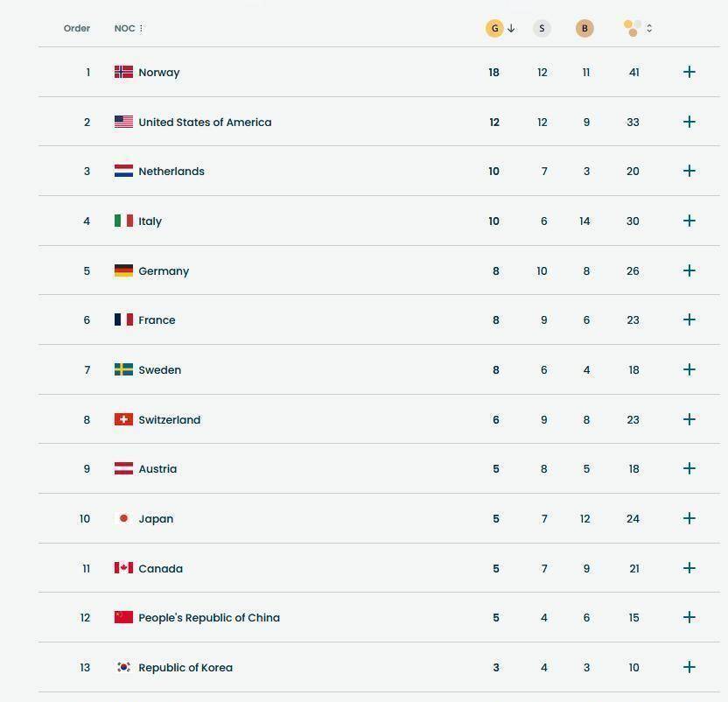Sort by total medals column icon

click(x=633, y=28)
